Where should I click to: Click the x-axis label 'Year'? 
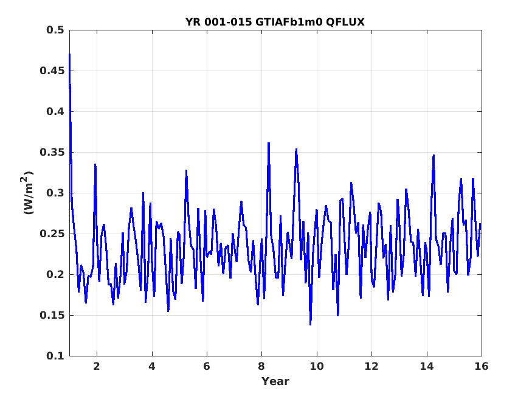click(275, 381)
